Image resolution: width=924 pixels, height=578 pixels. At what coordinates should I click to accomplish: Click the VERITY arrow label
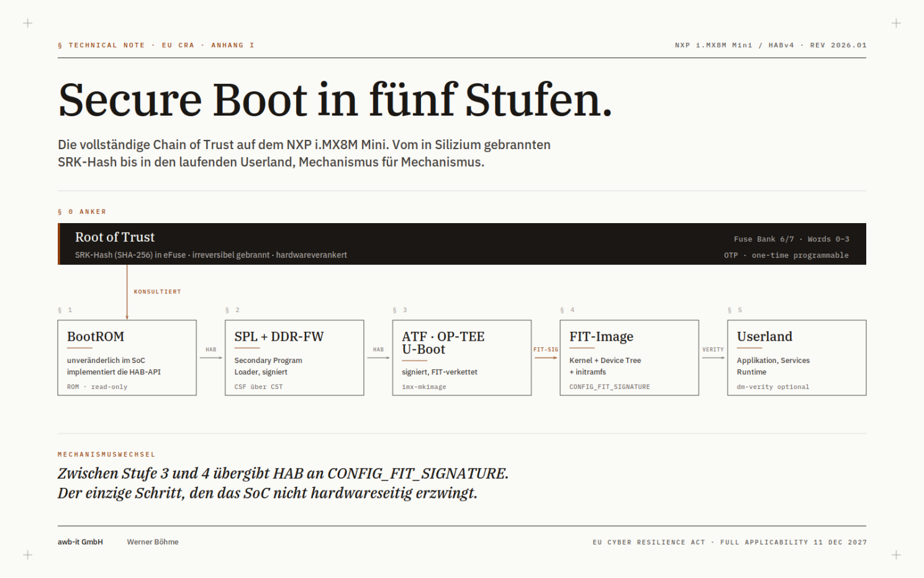coord(713,349)
